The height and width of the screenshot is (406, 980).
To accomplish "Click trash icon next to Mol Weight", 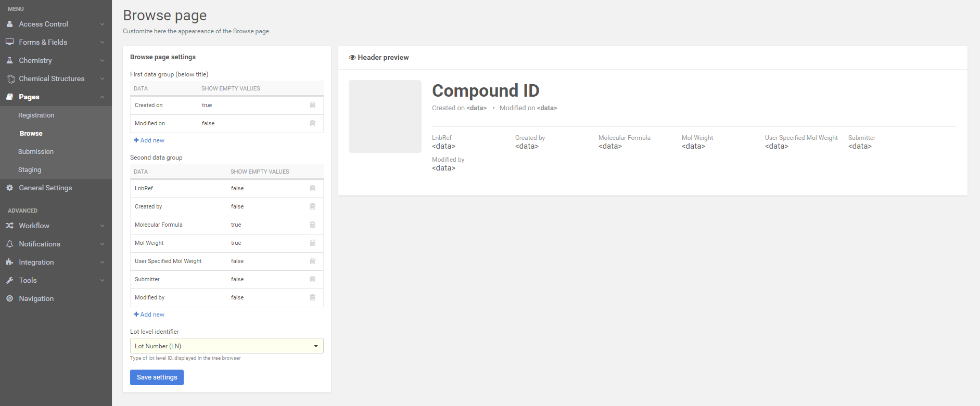I will pyautogui.click(x=312, y=243).
